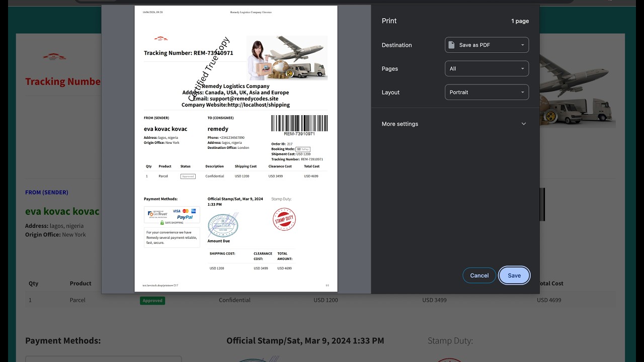The height and width of the screenshot is (362, 644).
Task: Click 'USD 4699' total on background page
Action: [x=549, y=300]
